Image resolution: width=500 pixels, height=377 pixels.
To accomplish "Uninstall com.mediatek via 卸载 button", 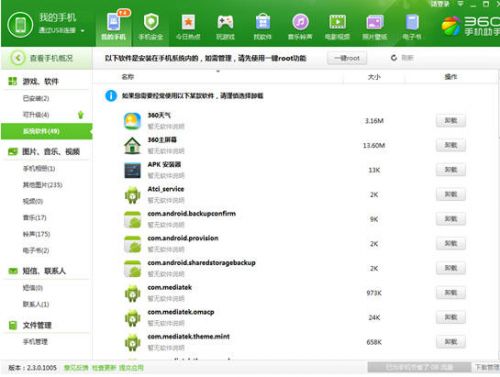I will 451,293.
